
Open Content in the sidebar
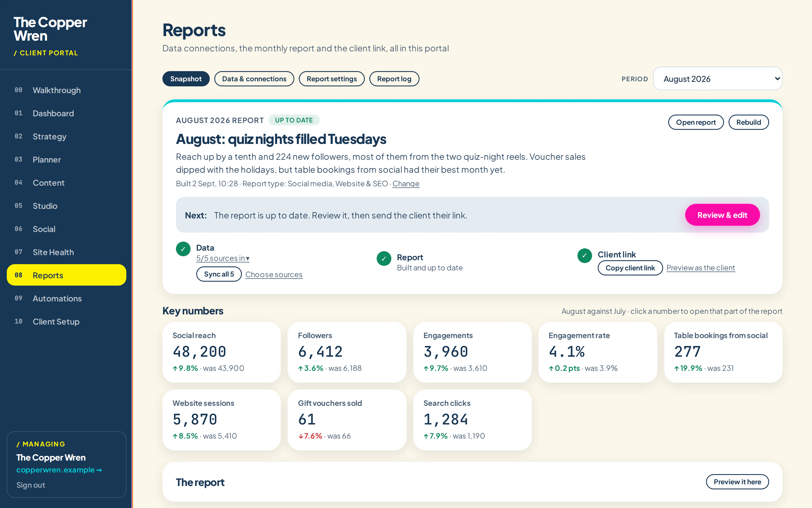tap(67, 183)
